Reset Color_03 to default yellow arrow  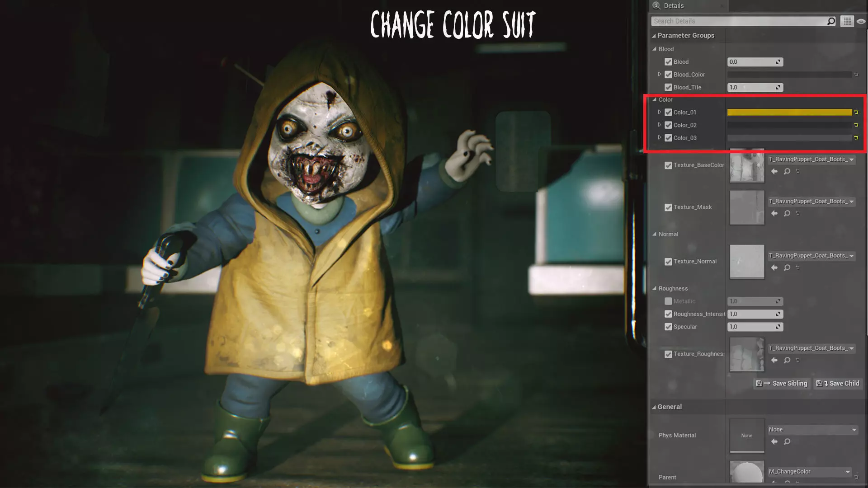[856, 137]
